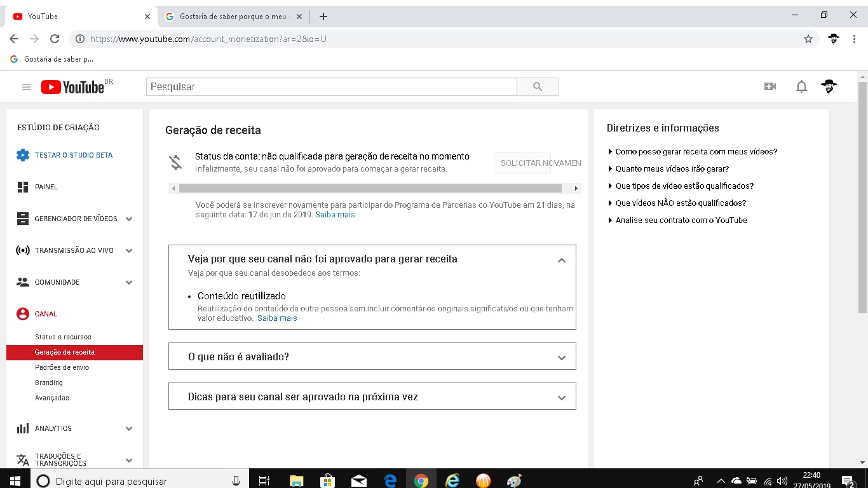
Task: Open the Gostaria de saber bookmark
Action: tap(52, 59)
